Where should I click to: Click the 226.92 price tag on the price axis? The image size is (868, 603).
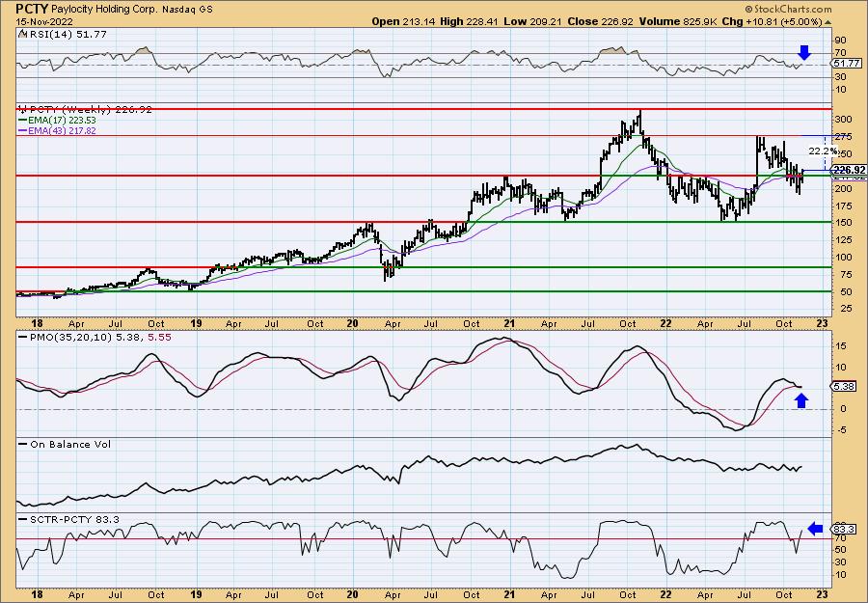click(849, 170)
